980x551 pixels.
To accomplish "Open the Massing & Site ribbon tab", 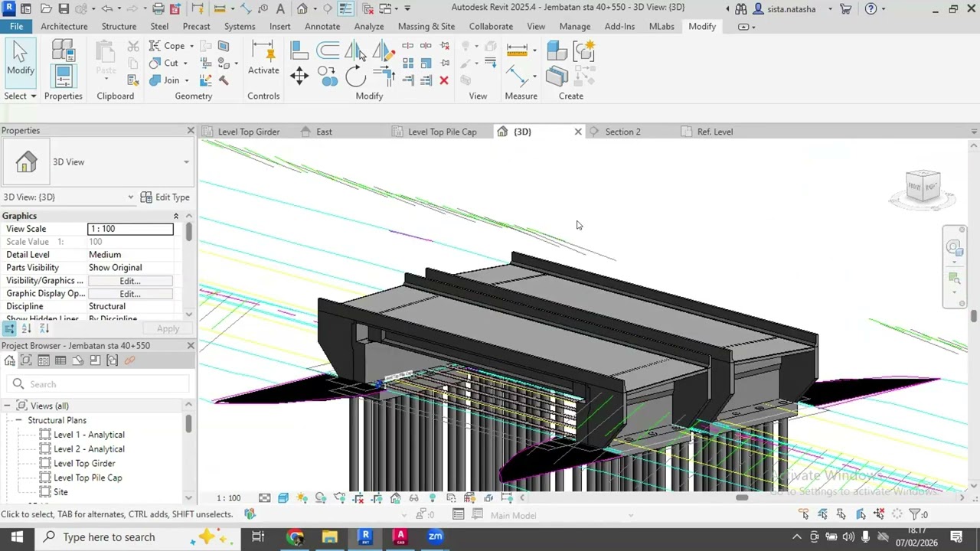I will (x=426, y=26).
